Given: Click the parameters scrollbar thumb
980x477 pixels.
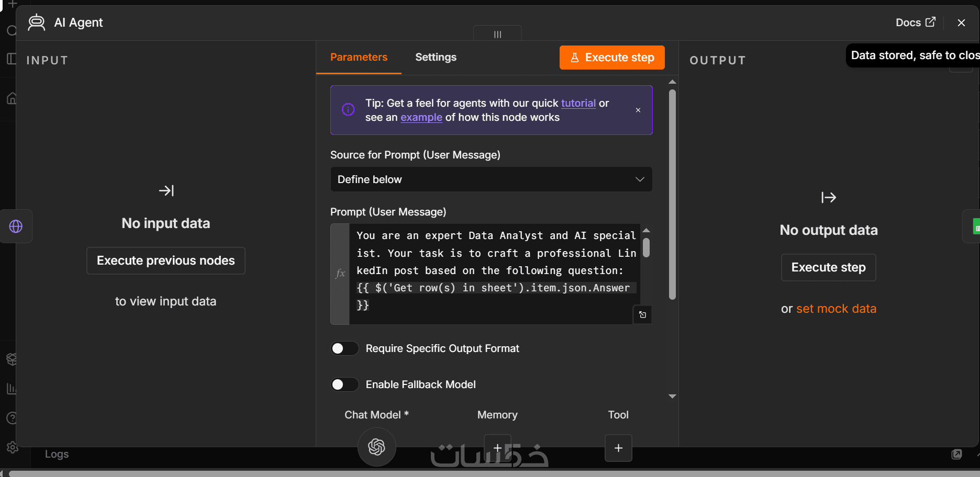Looking at the screenshot, I should pyautogui.click(x=673, y=195).
